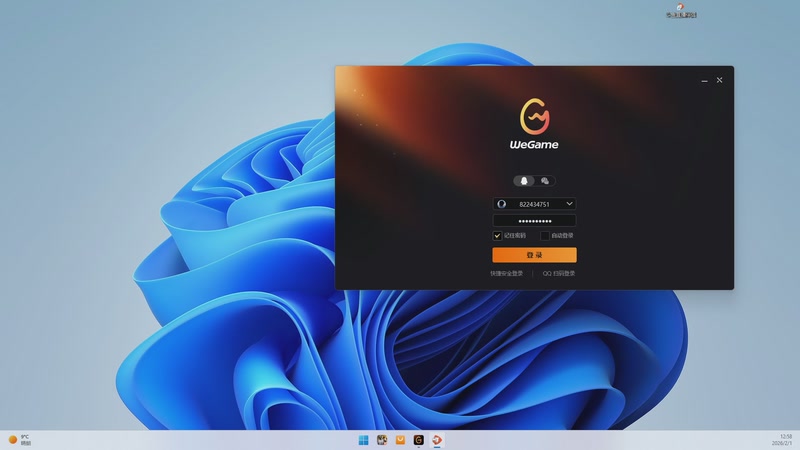Select the desktop shortcut icon at top right

point(681,10)
